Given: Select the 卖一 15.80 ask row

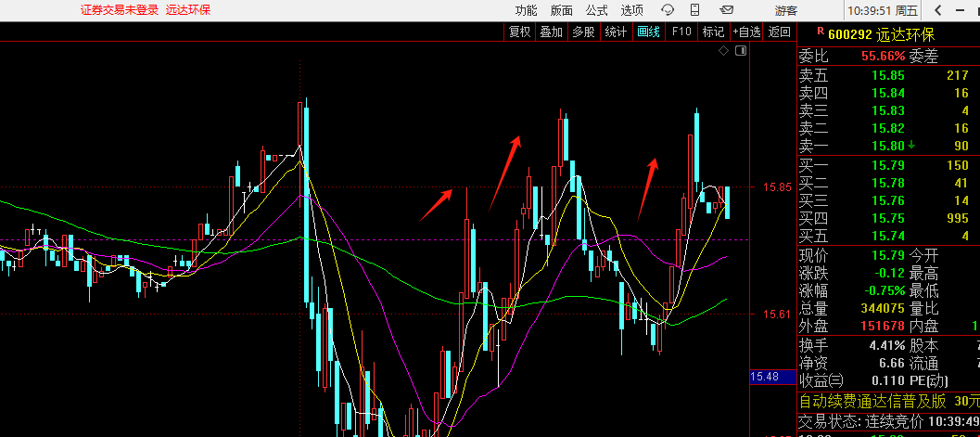Looking at the screenshot, I should 889,146.
